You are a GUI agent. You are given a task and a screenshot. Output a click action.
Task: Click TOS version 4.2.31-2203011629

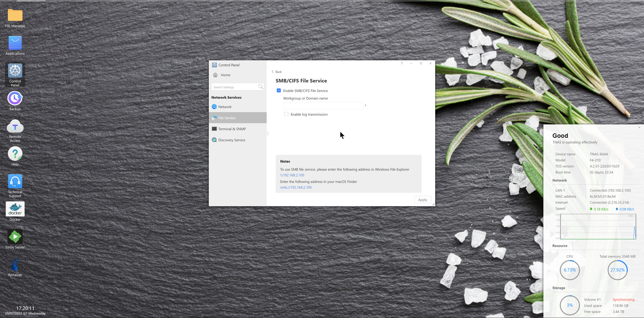[604, 166]
